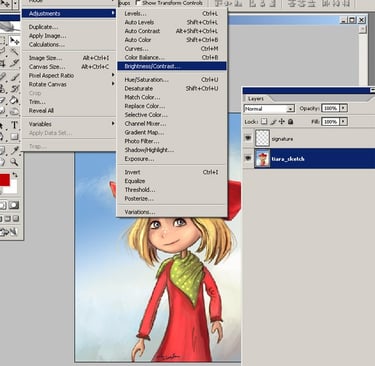Open Photo Filter dialog

(x=172, y=141)
